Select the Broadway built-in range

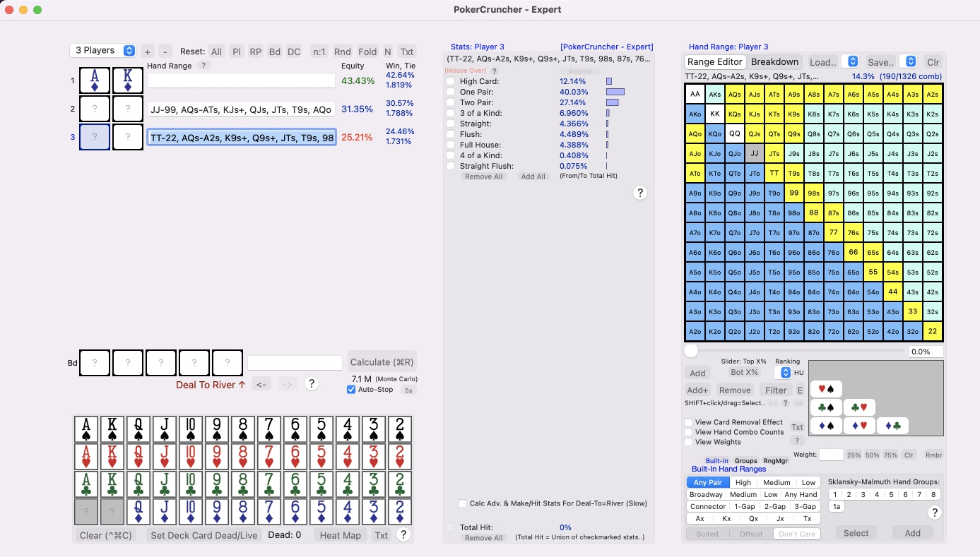pos(706,495)
